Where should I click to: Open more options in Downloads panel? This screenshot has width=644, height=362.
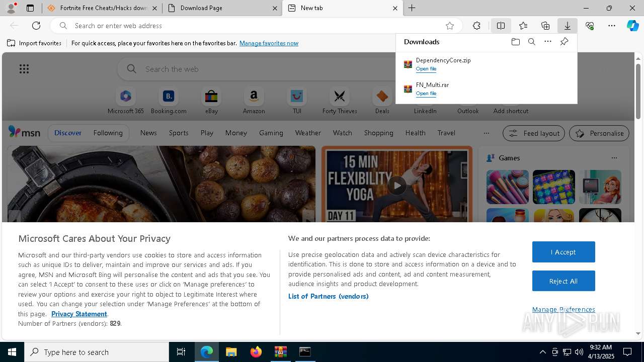pos(548,42)
